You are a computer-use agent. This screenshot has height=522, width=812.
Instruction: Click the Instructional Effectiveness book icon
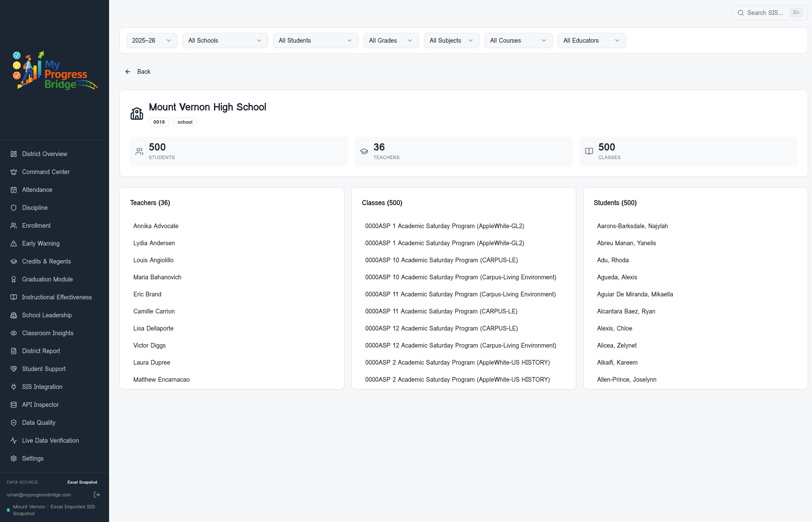14,297
